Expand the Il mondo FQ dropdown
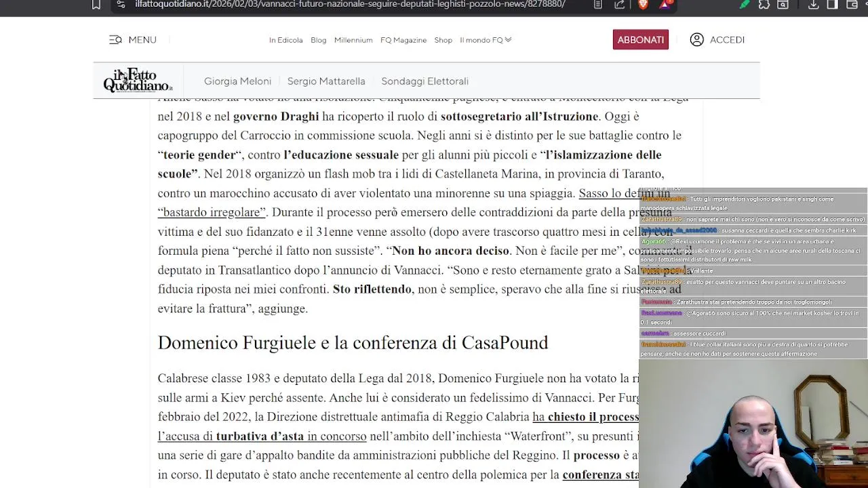The height and width of the screenshot is (488, 868). pyautogui.click(x=486, y=40)
